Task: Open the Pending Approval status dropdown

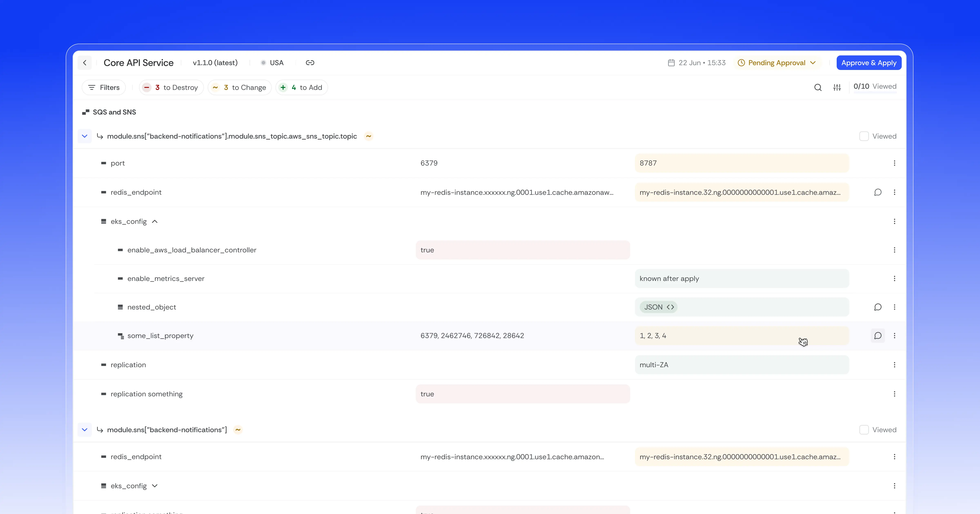Action: (777, 63)
